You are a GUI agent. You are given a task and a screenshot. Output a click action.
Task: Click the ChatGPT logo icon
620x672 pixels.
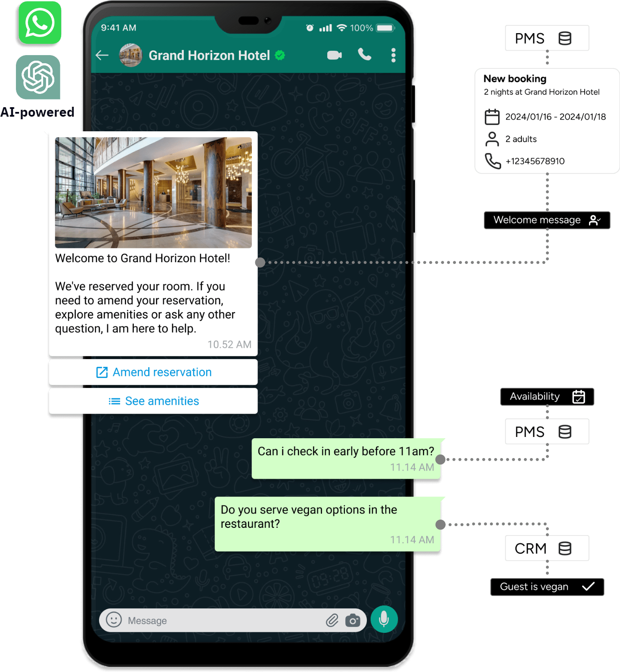(38, 77)
